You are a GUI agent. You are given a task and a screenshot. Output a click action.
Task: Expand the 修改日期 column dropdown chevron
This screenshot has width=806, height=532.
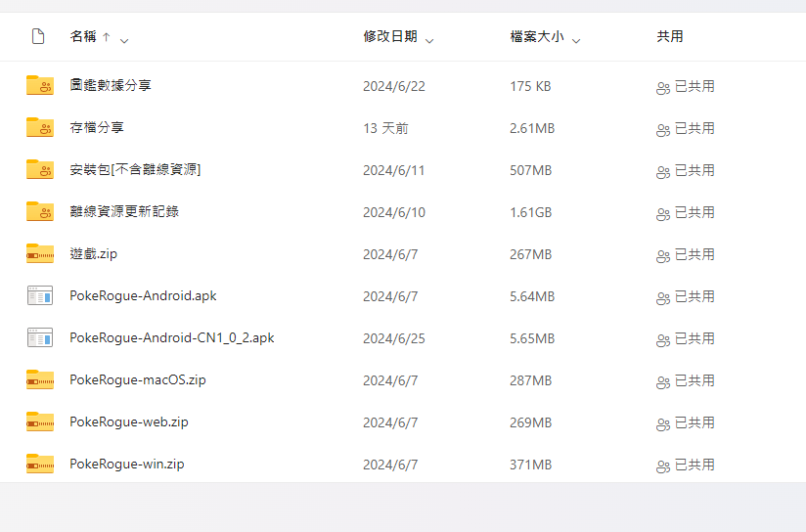pos(429,40)
